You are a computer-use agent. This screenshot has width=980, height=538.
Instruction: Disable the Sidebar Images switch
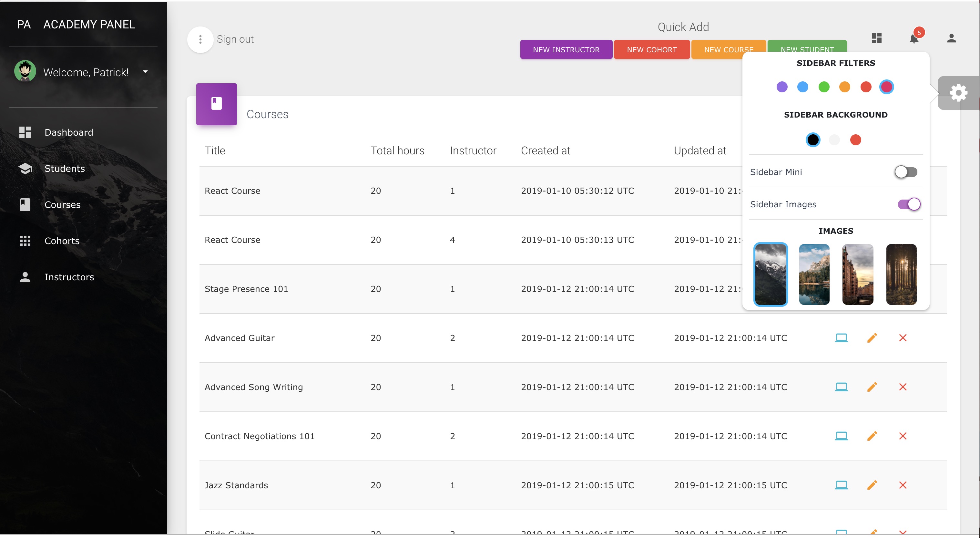tap(909, 204)
